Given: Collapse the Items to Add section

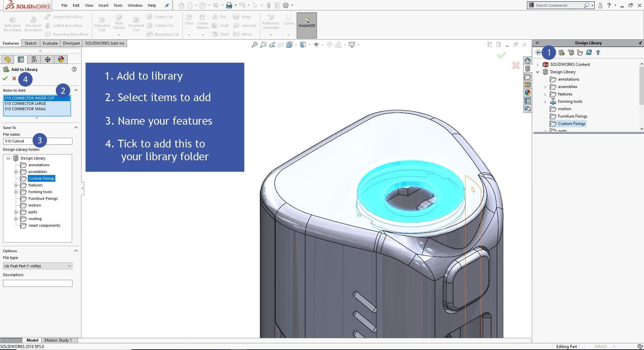Looking at the screenshot, I should 76,90.
